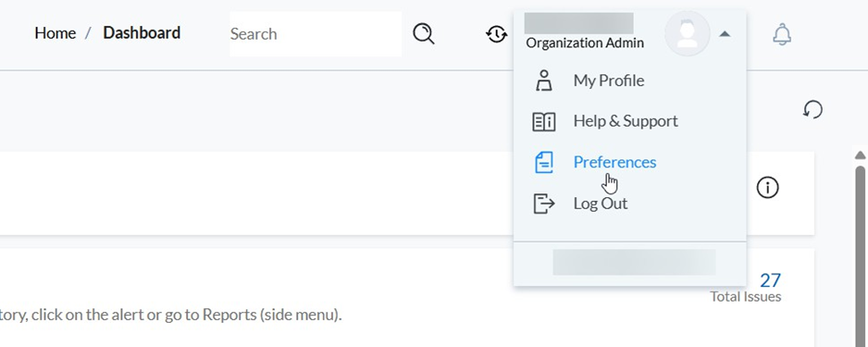Open the notifications bell

coord(782,34)
